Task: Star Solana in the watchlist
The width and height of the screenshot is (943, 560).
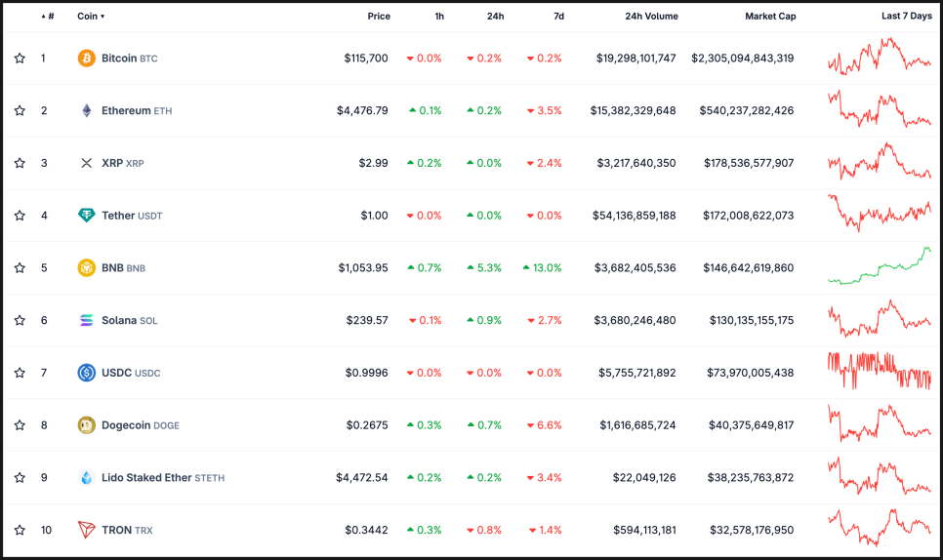Action: pyautogui.click(x=20, y=320)
